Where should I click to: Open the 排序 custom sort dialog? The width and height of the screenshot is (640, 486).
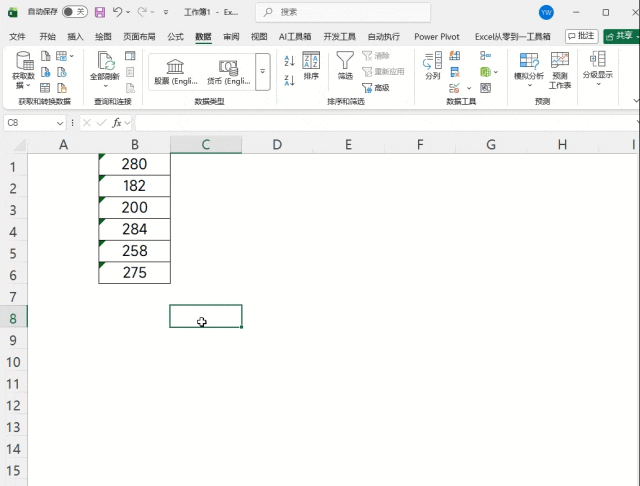pos(311,66)
